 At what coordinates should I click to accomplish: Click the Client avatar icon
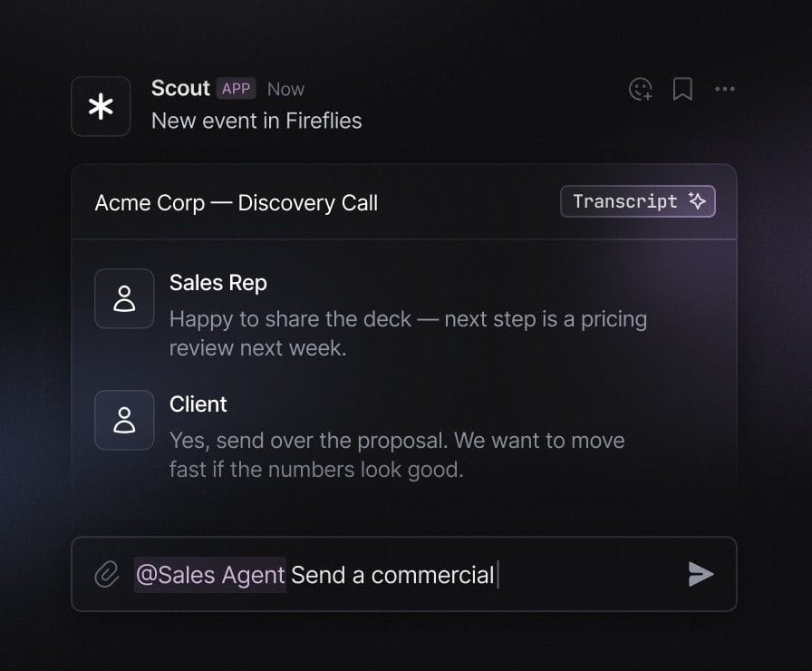124,420
